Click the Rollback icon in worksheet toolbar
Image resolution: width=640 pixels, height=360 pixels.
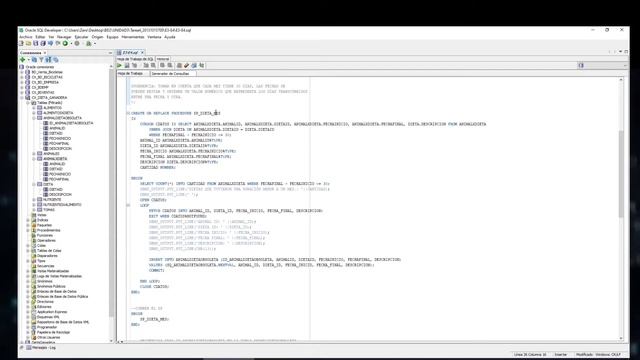pyautogui.click(x=170, y=65)
